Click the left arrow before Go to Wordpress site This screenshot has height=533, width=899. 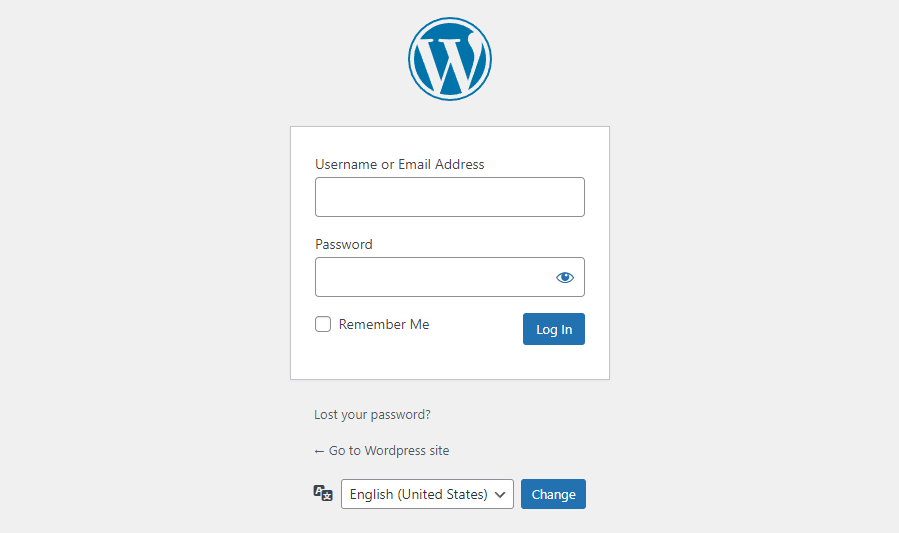pyautogui.click(x=319, y=451)
